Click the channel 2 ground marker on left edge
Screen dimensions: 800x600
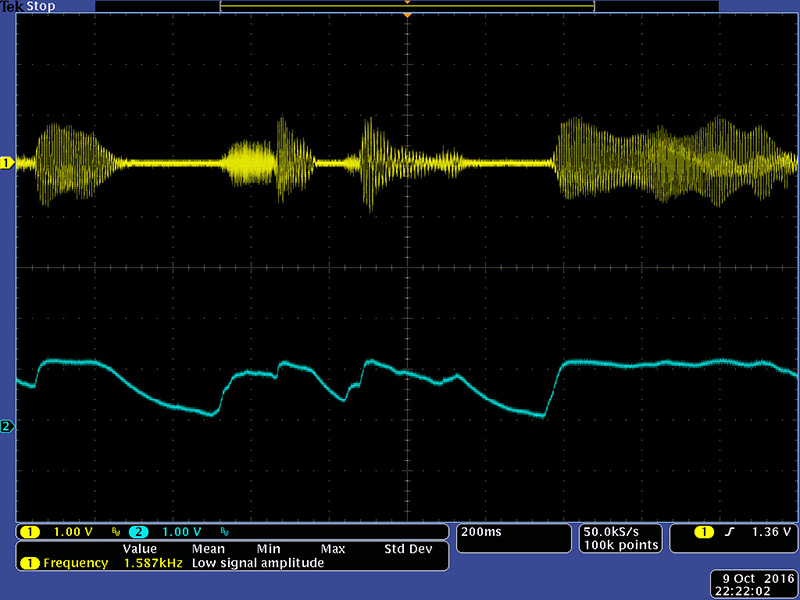pos(7,426)
